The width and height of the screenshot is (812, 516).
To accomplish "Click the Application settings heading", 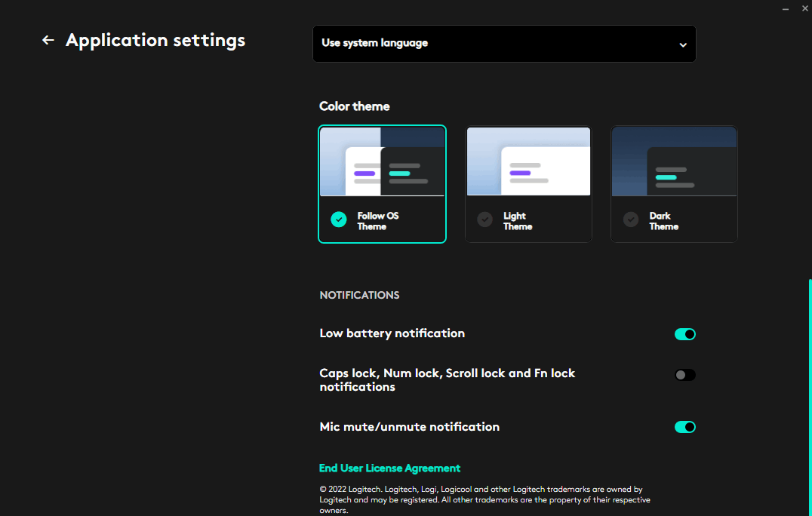I will pos(155,40).
